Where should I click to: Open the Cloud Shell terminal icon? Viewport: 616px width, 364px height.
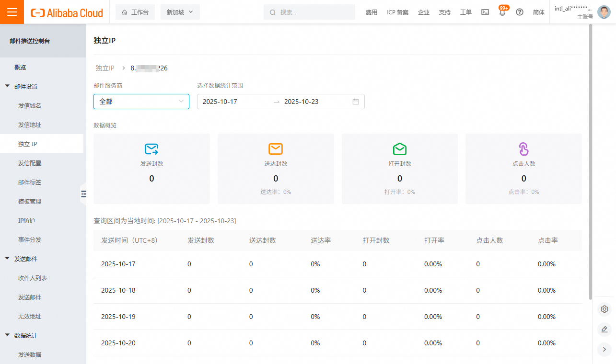pos(485,12)
